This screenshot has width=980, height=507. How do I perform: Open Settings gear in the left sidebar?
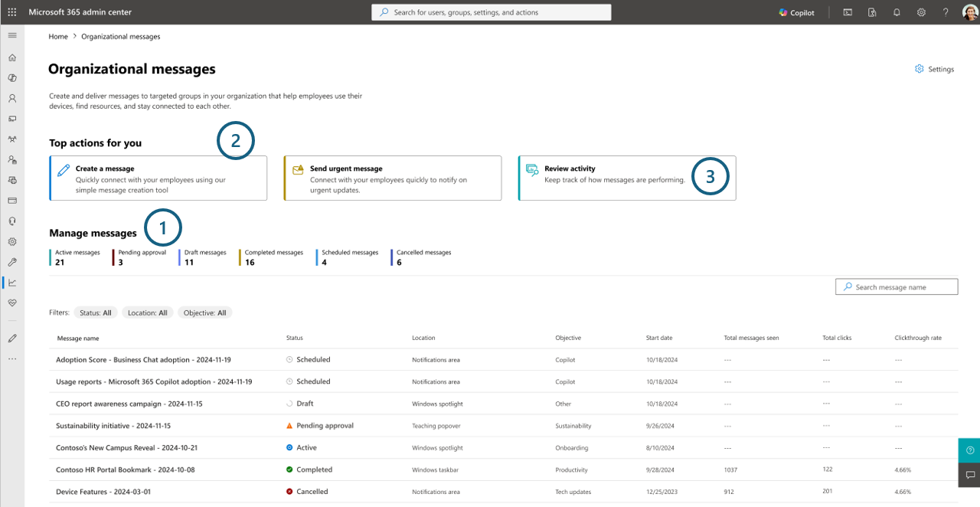(x=12, y=241)
